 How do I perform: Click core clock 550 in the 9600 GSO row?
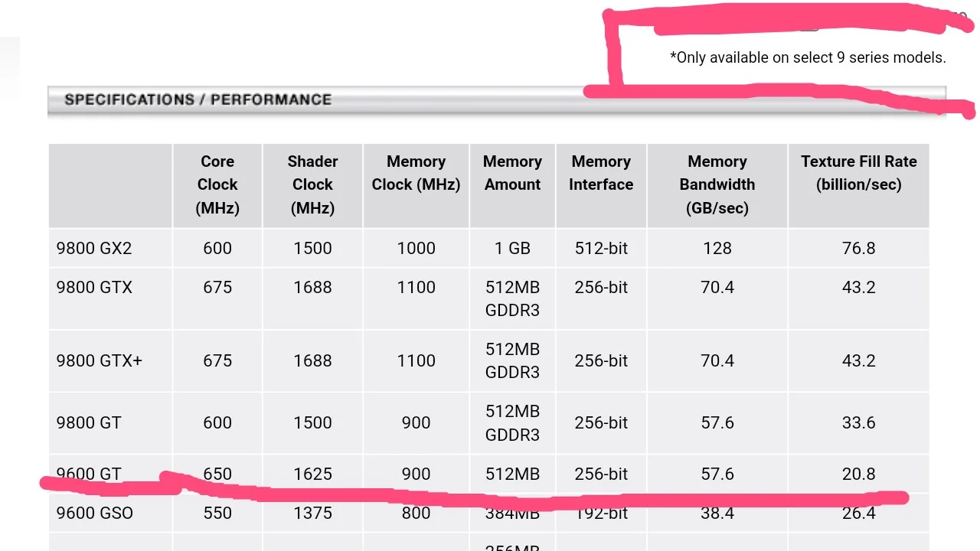(217, 513)
